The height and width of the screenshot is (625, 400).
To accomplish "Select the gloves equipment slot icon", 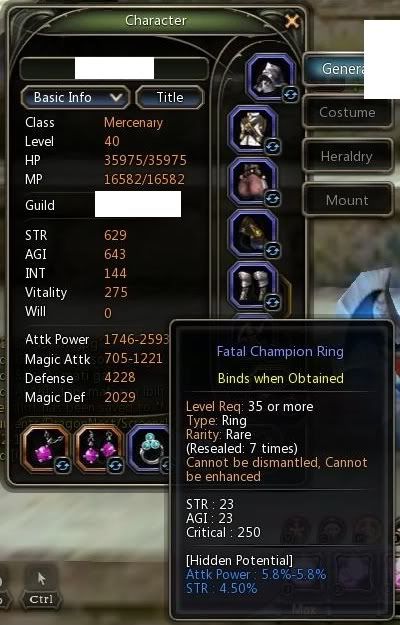I will 252,234.
